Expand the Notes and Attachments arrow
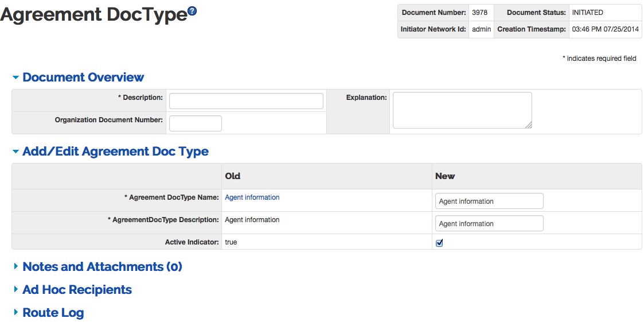Viewport: 644px width, 322px height. [15, 267]
